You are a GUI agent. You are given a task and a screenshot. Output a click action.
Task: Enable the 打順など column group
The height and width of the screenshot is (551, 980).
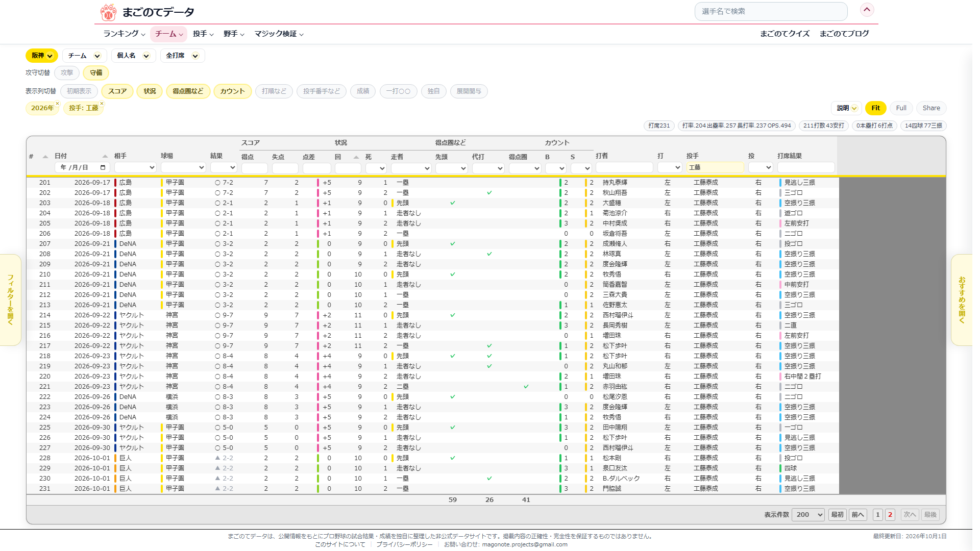pyautogui.click(x=274, y=91)
